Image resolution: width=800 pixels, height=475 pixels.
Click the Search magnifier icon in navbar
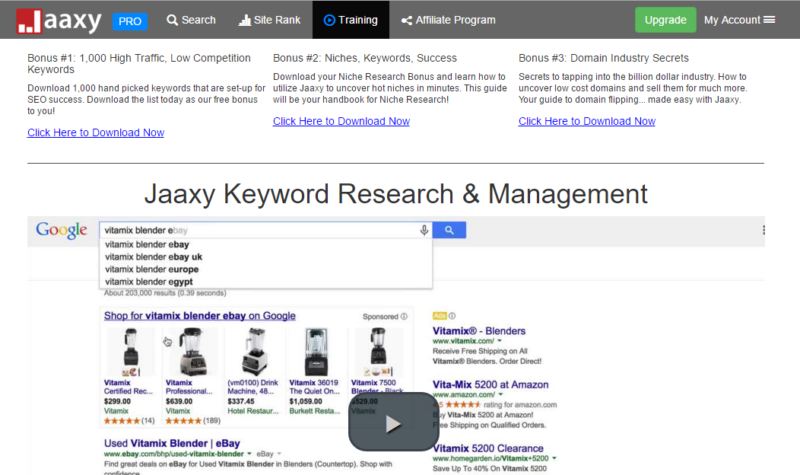point(172,20)
